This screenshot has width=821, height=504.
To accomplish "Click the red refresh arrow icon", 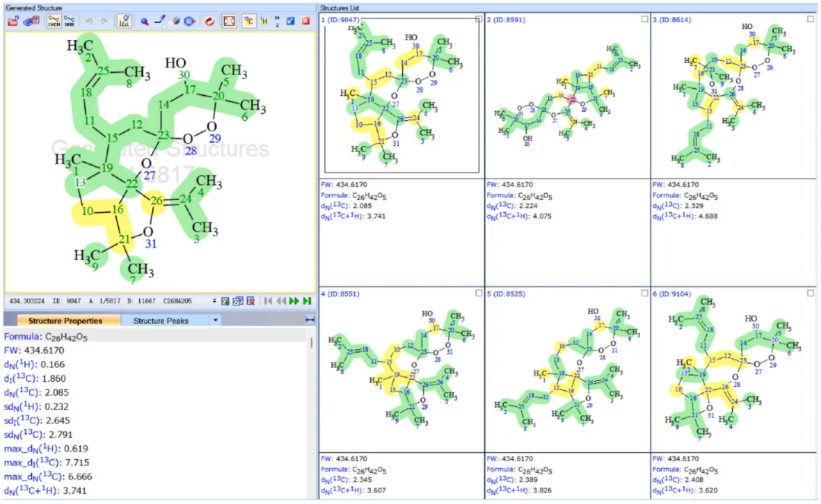I will tap(210, 21).
